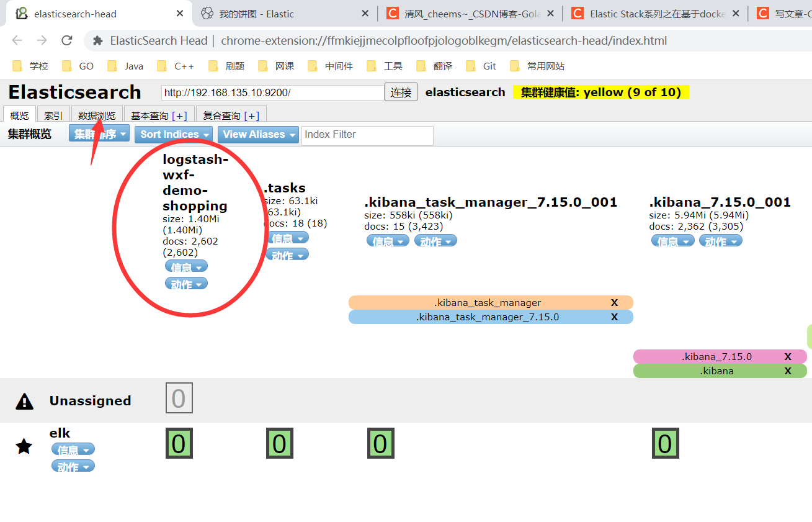Click the .kibana_7.15.0_001 index title
The height and width of the screenshot is (522, 812).
720,202
